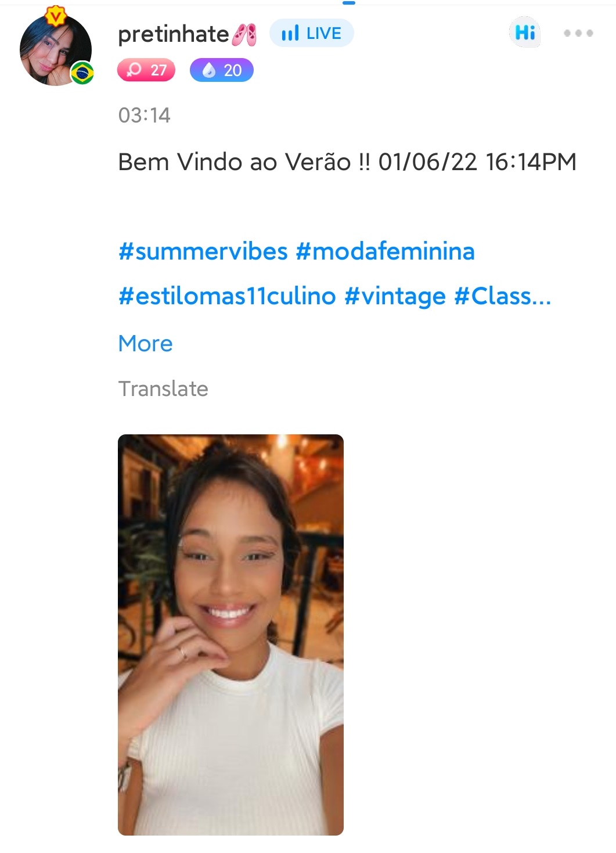Image resolution: width=616 pixels, height=853 pixels.
Task: Select the #estilomas11culino hashtag
Action: tap(227, 296)
